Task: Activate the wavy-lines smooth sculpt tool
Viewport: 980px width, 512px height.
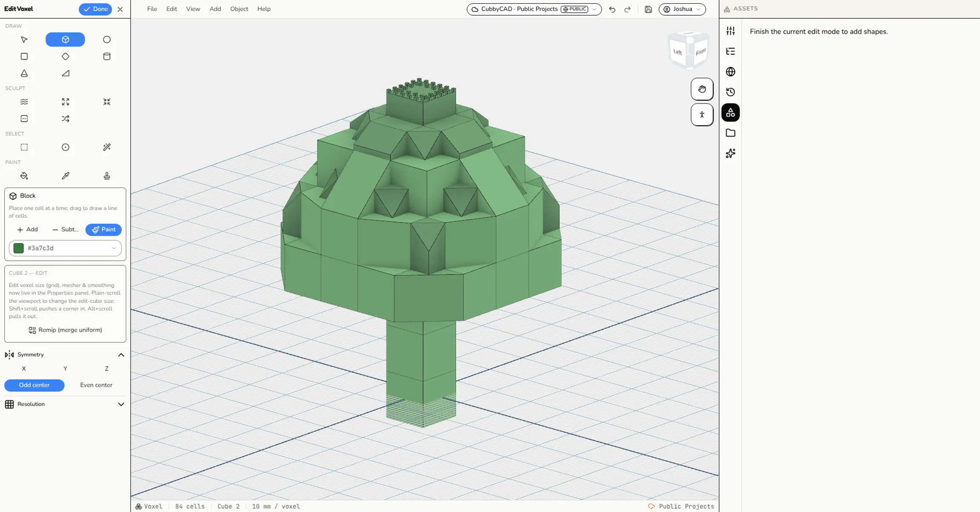Action: pyautogui.click(x=24, y=102)
